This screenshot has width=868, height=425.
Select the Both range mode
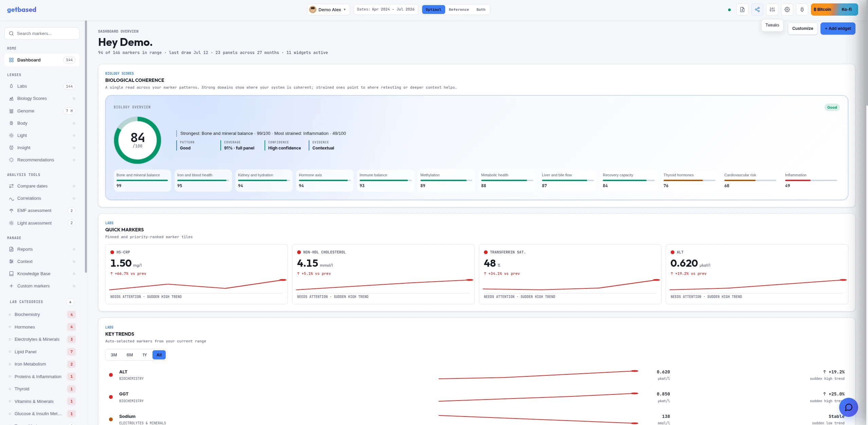click(x=481, y=10)
